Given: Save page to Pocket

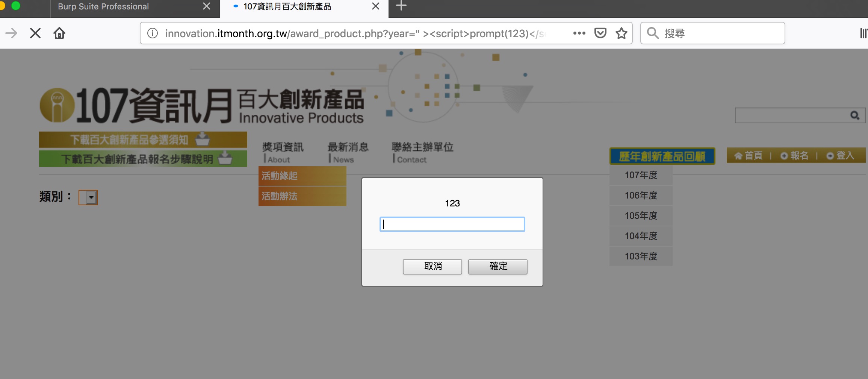Looking at the screenshot, I should [600, 33].
